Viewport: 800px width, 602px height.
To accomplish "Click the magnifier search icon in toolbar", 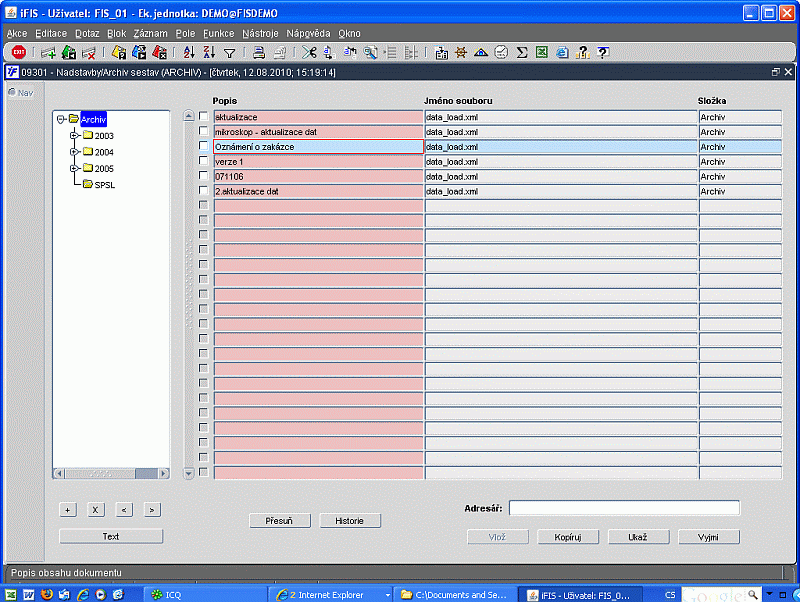I will (x=371, y=52).
